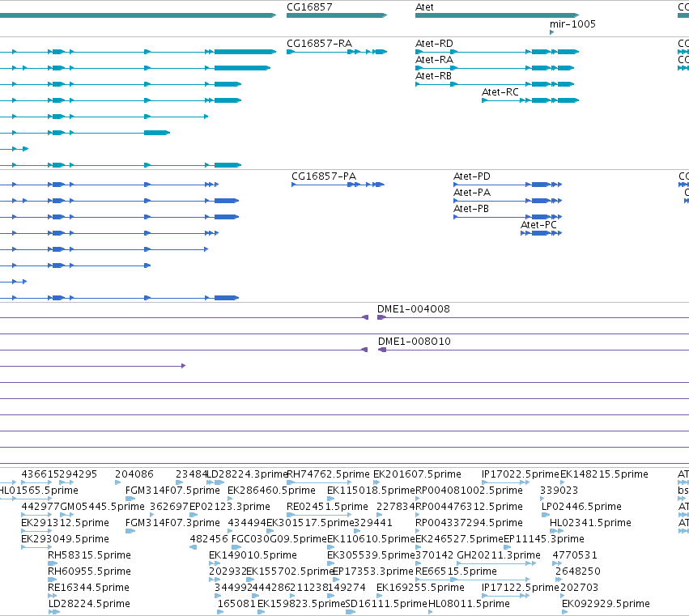Click EST EK092929.5prime
Screen dimensions: 689x616
pos(606,604)
